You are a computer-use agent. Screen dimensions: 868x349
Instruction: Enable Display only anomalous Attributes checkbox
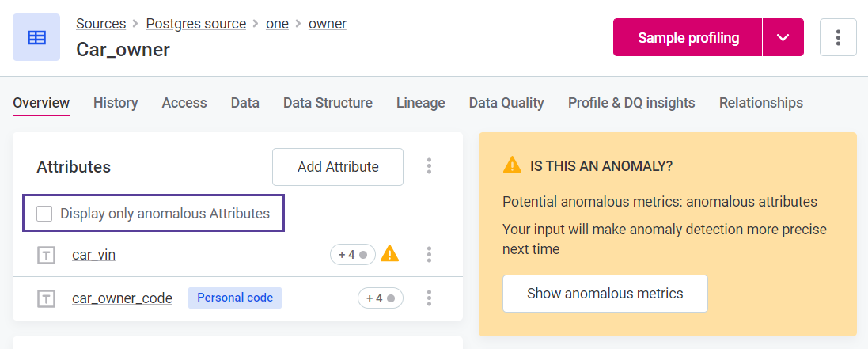[44, 214]
